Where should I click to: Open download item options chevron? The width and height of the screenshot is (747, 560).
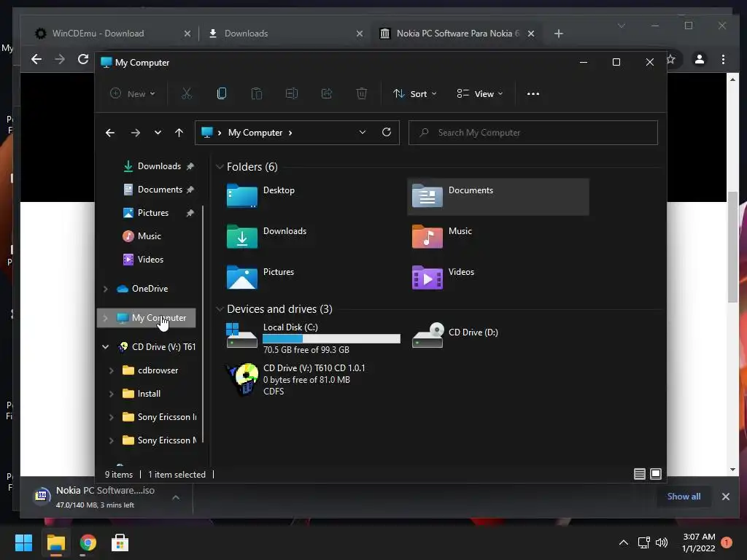point(176,497)
